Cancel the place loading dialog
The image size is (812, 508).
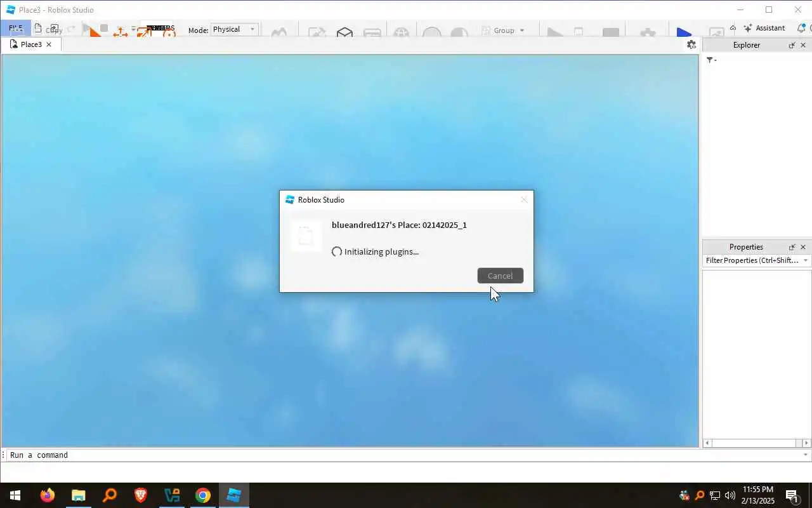pos(500,276)
